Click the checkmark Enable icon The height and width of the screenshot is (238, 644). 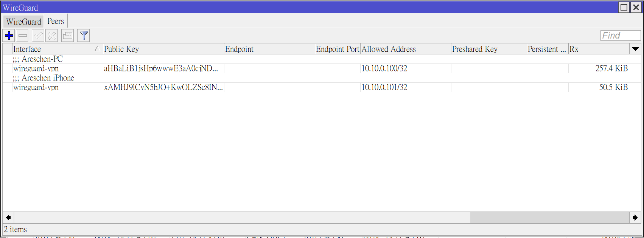click(x=38, y=36)
